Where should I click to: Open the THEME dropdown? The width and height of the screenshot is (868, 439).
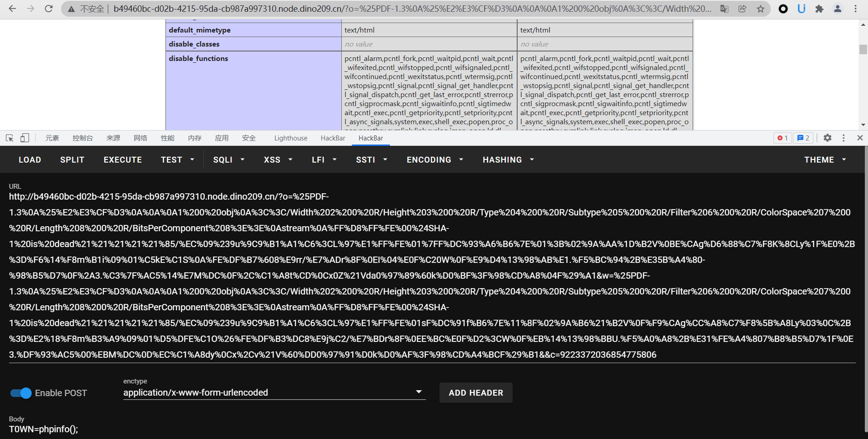pyautogui.click(x=825, y=160)
